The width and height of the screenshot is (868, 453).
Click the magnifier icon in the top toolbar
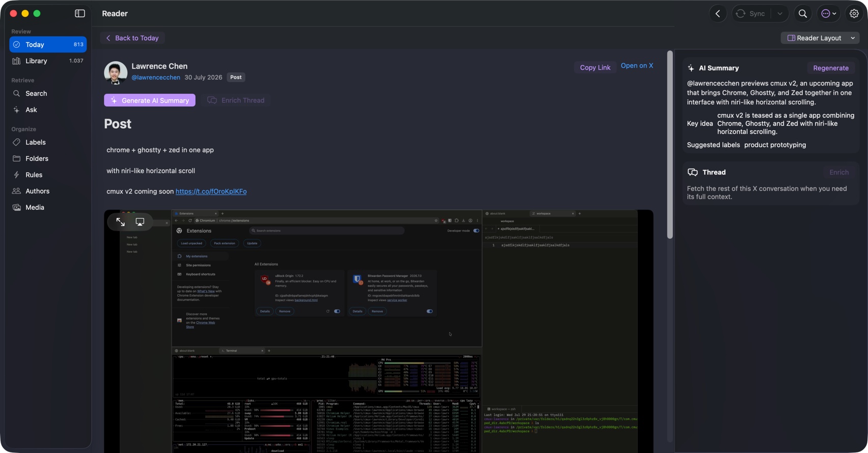[803, 14]
